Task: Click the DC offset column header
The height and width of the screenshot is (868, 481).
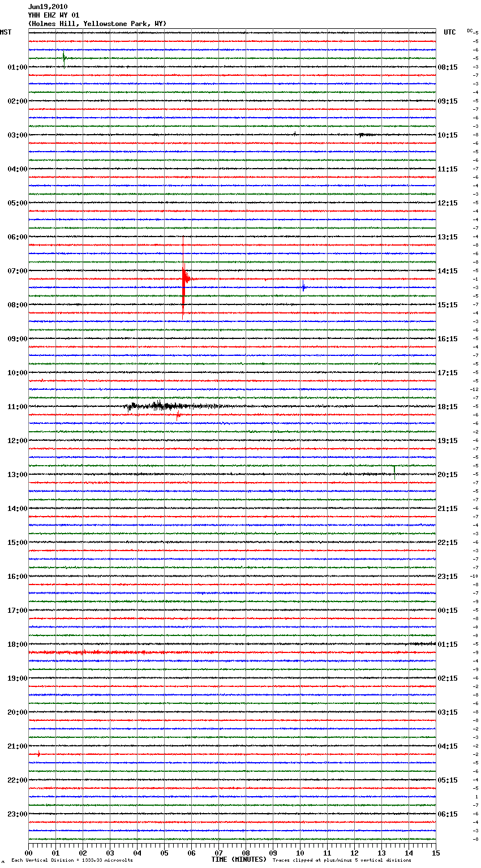Action: coord(470,31)
